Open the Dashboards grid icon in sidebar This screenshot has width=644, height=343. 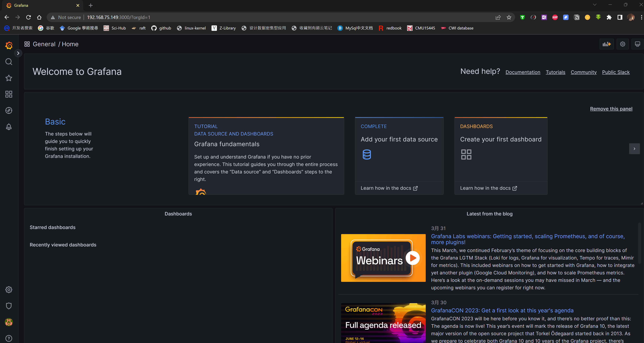click(9, 94)
